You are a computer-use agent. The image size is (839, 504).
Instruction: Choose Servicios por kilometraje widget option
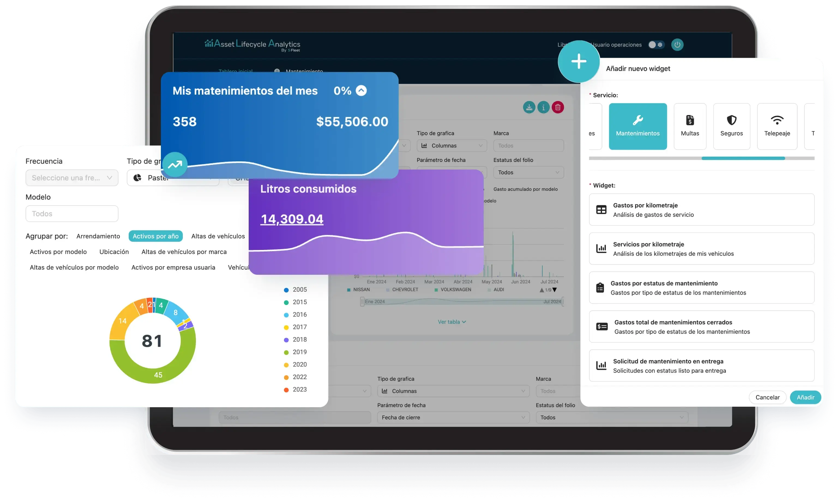[x=701, y=249]
